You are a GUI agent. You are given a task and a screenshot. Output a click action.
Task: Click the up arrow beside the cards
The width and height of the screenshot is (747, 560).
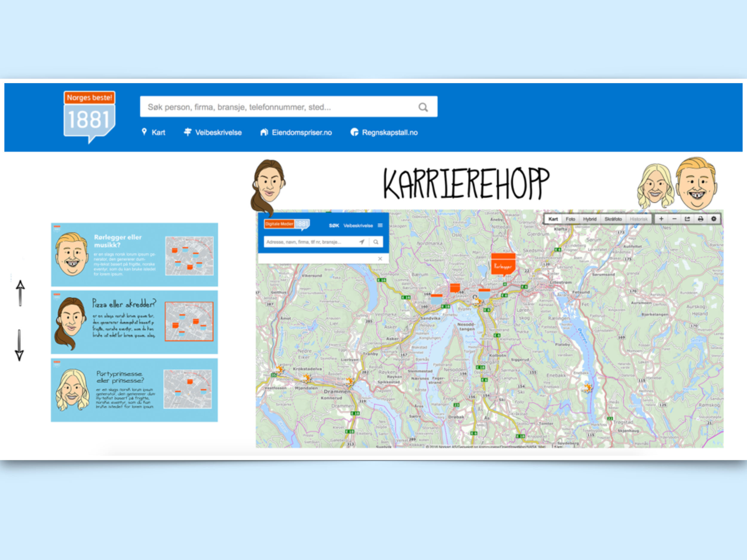click(20, 293)
